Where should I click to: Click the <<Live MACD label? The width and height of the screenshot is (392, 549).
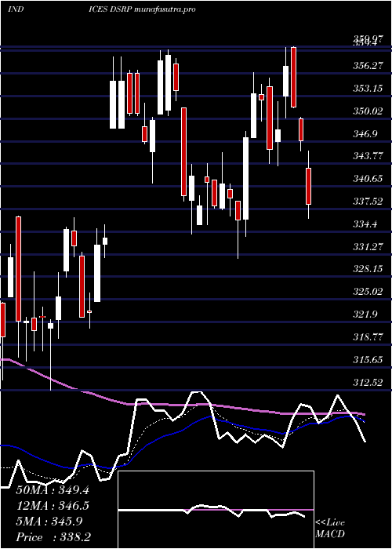[330, 528]
